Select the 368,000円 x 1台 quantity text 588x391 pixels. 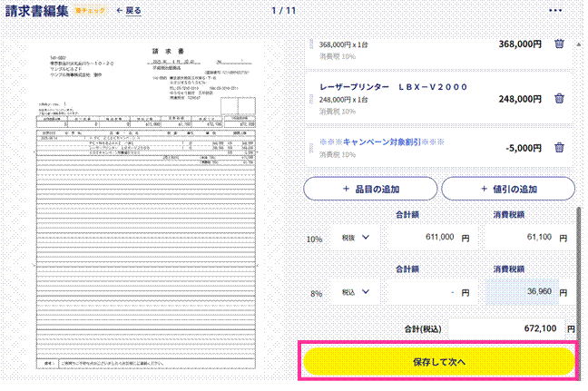point(343,44)
